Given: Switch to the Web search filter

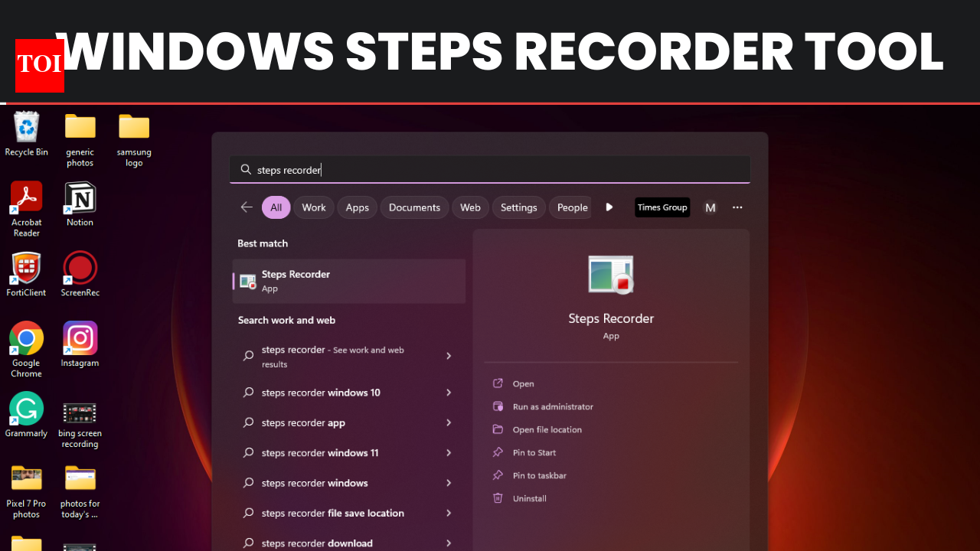Looking at the screenshot, I should [x=470, y=207].
